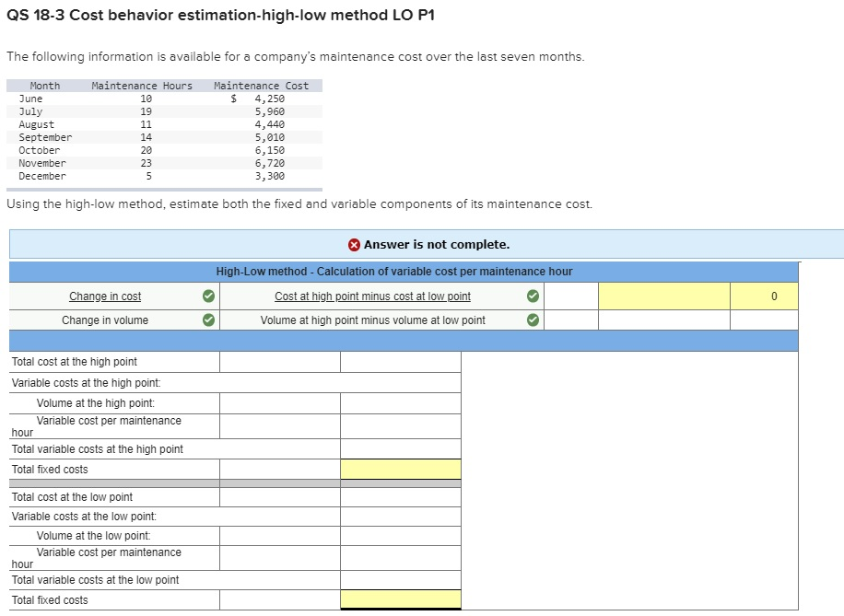Click the yellow "Total fixed costs" field at the high point
The width and height of the screenshot is (844, 616).
tap(400, 469)
